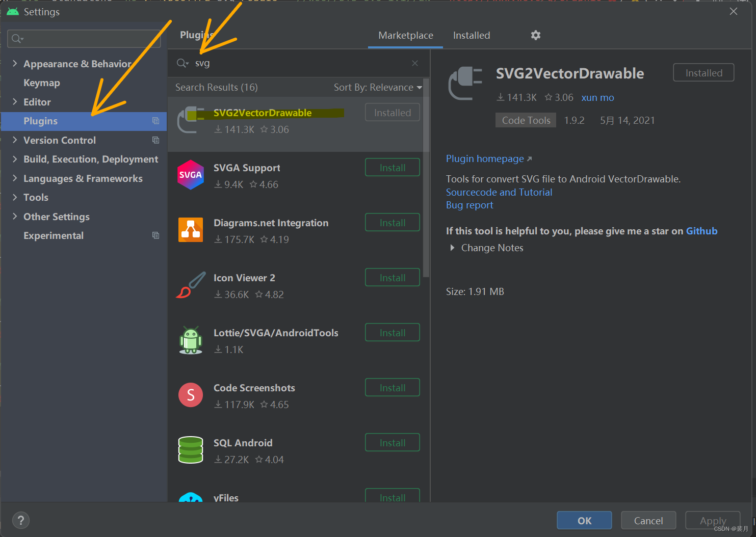The image size is (756, 537).
Task: Select the Icon Viewer 2 plugin title
Action: tap(244, 278)
